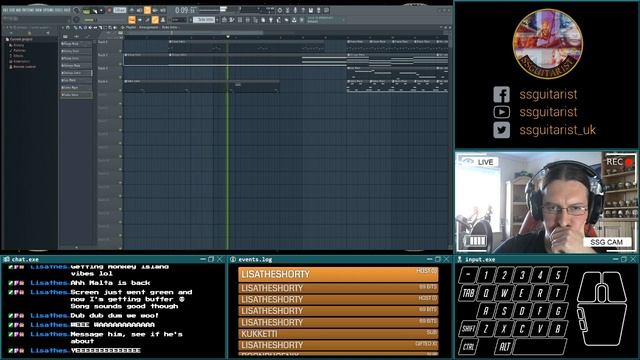Choose the playlist Select tool
Screen dimensions: 640x360
(105, 27)
